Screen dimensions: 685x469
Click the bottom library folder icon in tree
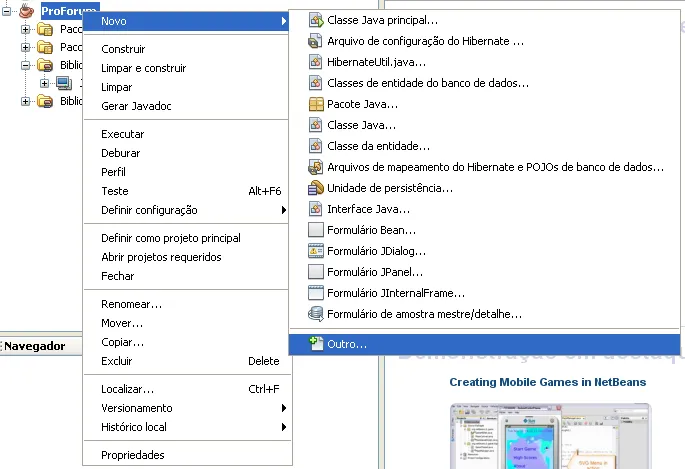click(45, 101)
